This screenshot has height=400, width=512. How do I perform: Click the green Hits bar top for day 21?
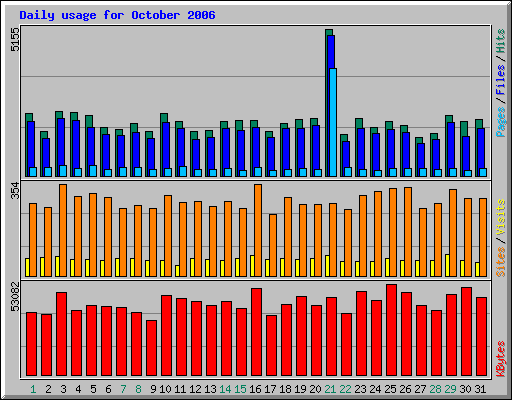point(329,32)
